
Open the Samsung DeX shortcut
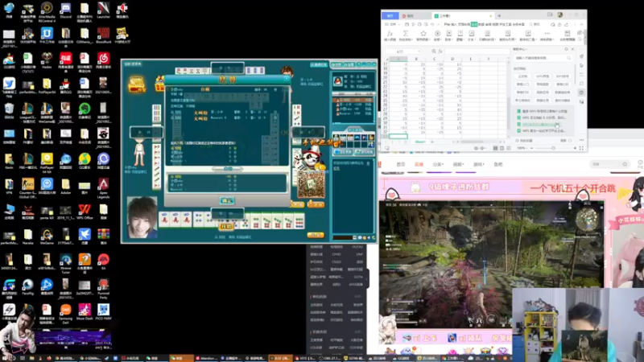click(x=66, y=314)
